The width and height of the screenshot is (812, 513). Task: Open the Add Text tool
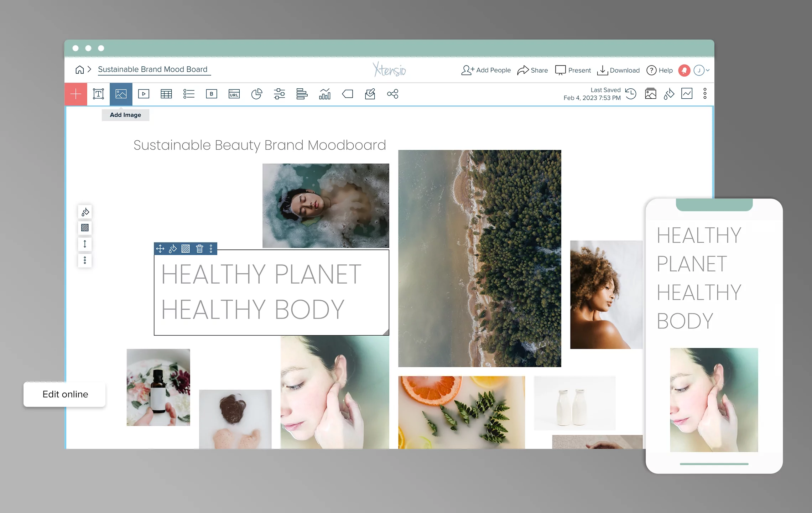(x=98, y=94)
